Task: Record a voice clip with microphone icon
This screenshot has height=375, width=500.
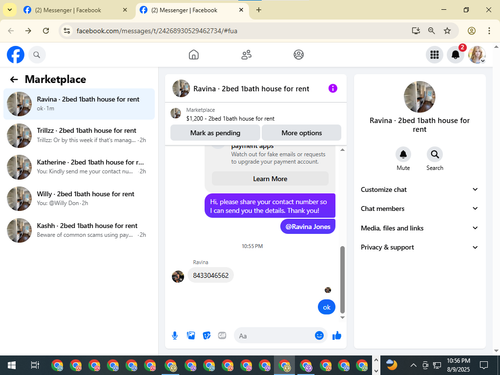Action: [x=175, y=336]
